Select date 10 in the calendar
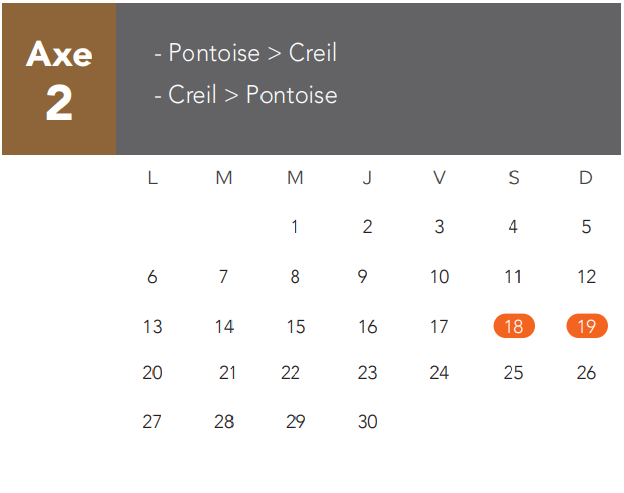This screenshot has height=493, width=624. pyautogui.click(x=440, y=277)
